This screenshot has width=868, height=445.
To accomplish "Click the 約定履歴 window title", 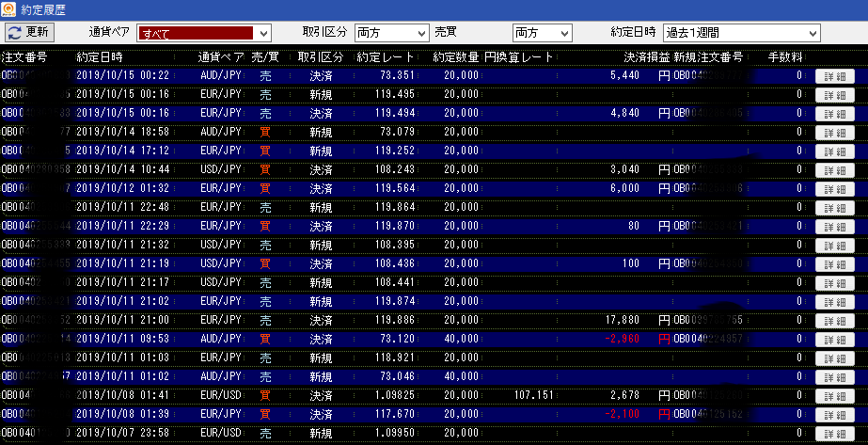I will [43, 9].
